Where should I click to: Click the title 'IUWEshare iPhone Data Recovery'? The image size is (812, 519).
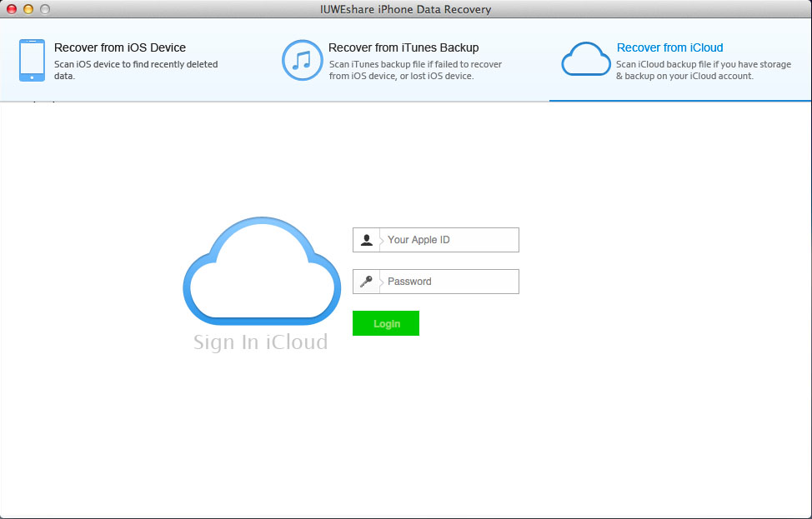click(x=405, y=9)
